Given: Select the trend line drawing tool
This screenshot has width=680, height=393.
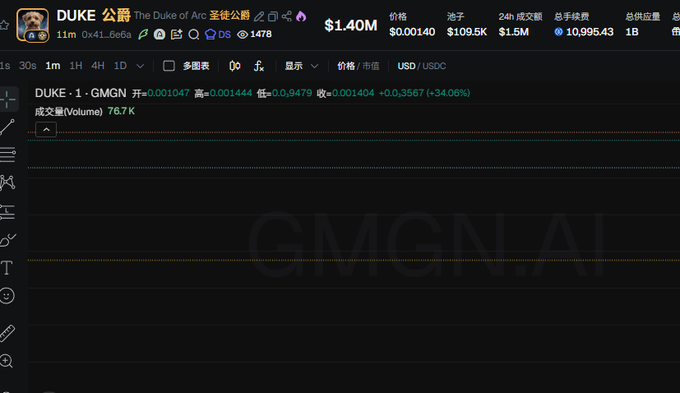Looking at the screenshot, I should (7, 127).
